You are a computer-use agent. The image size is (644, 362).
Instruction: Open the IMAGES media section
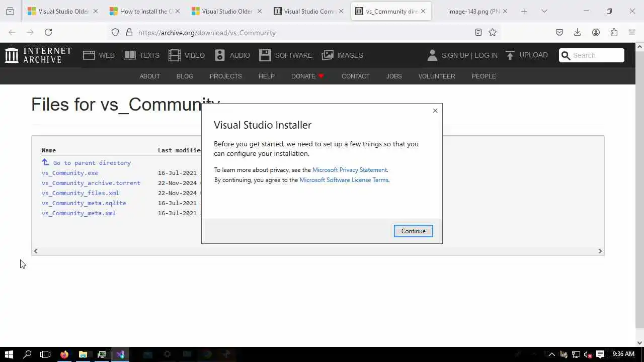click(x=343, y=55)
